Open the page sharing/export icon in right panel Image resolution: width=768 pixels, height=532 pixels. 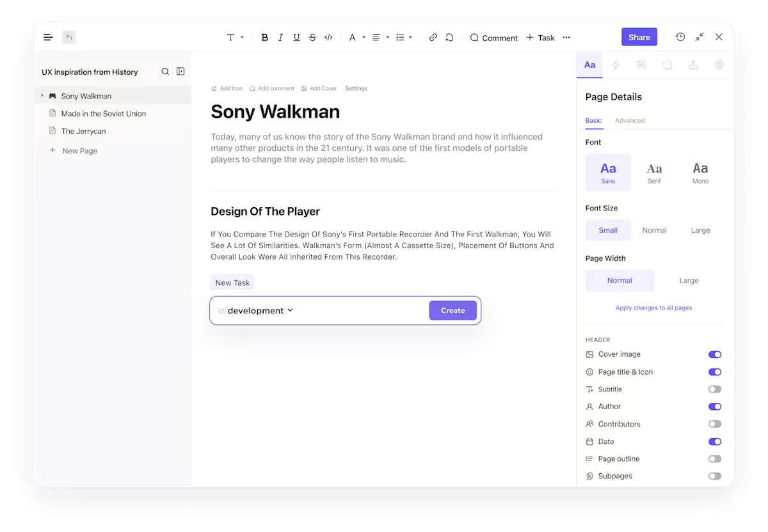coord(693,65)
